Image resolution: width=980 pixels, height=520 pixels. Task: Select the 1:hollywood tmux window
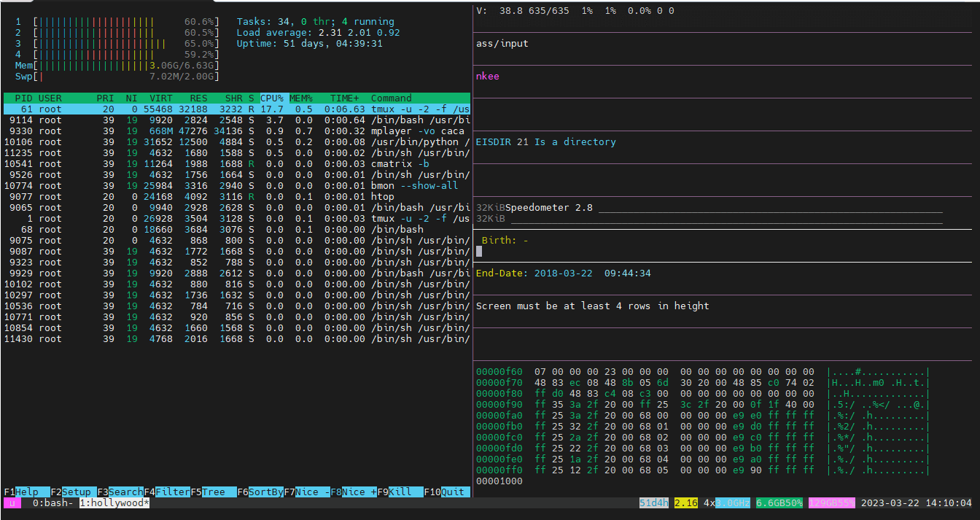pos(114,503)
